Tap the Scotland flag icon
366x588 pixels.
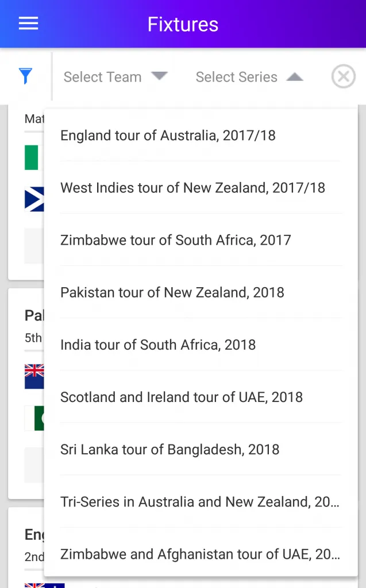[34, 199]
